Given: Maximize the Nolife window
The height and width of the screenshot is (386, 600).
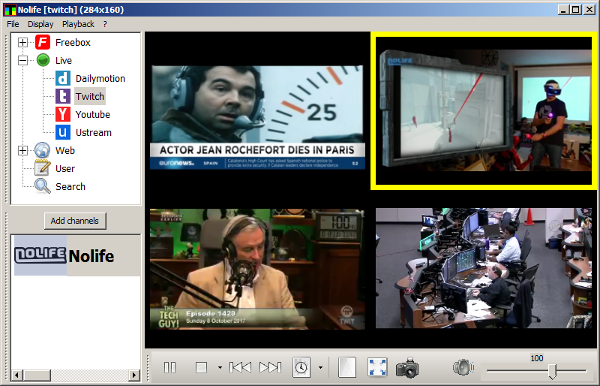Looking at the screenshot, I should pyautogui.click(x=575, y=10).
